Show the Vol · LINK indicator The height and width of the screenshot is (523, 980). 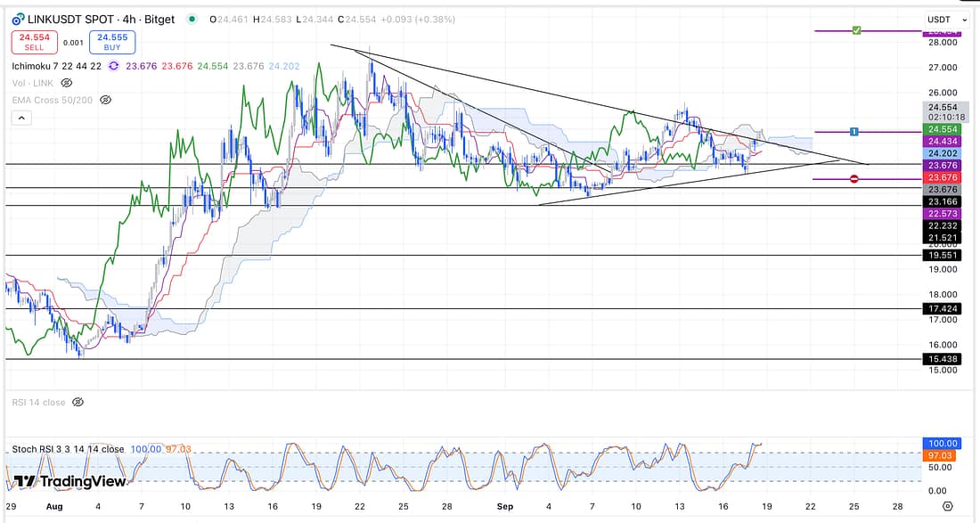[66, 83]
